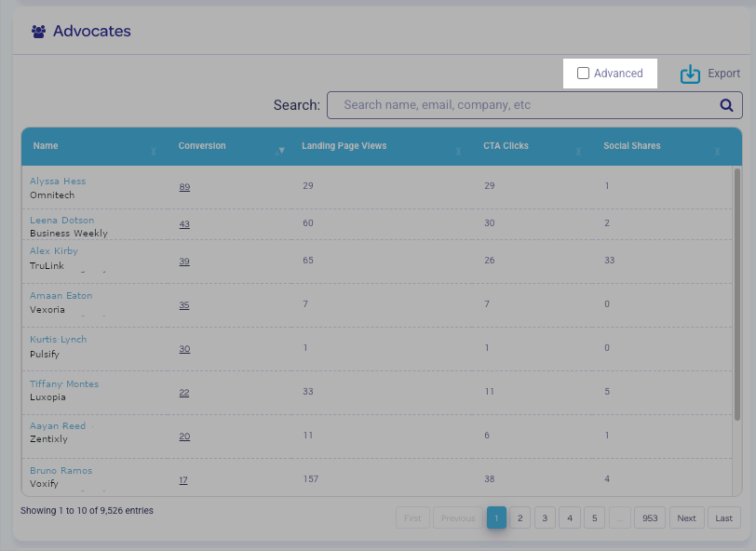Viewport: 756px width, 551px height.
Task: Click the Social Shares sort icon
Action: click(717, 151)
